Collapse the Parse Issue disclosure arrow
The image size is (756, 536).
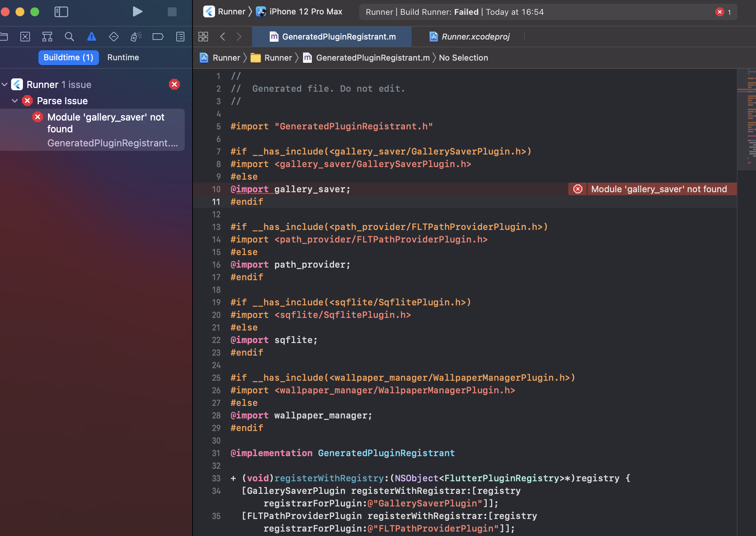point(15,101)
